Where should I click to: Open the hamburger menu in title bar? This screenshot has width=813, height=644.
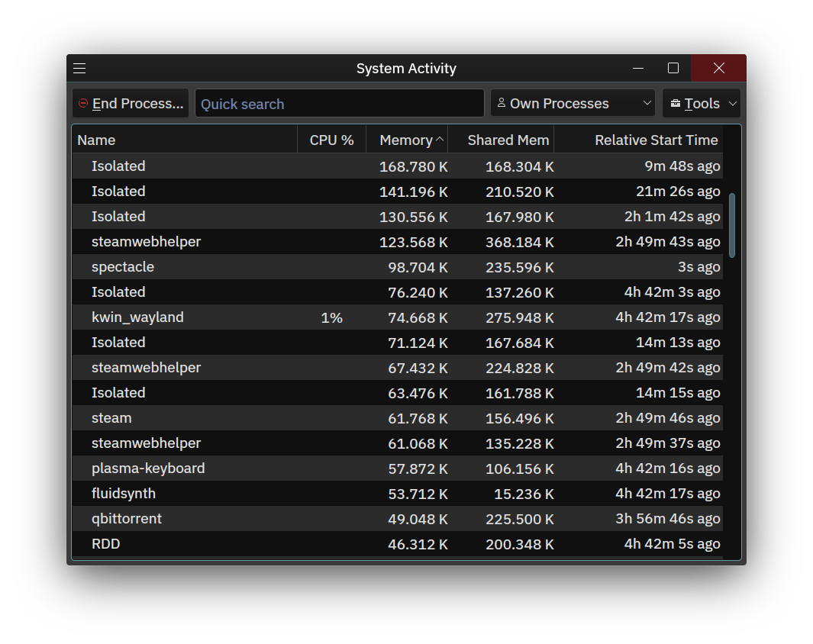tap(79, 69)
